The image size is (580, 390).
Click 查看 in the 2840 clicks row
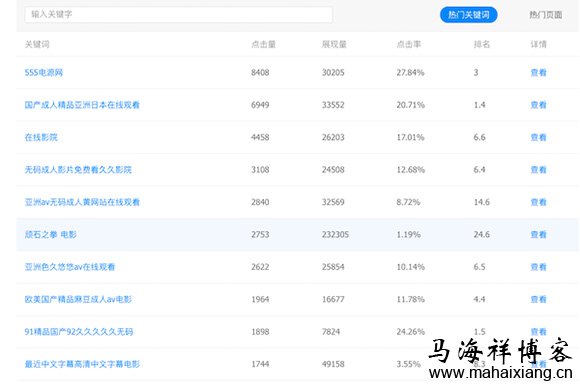point(538,202)
